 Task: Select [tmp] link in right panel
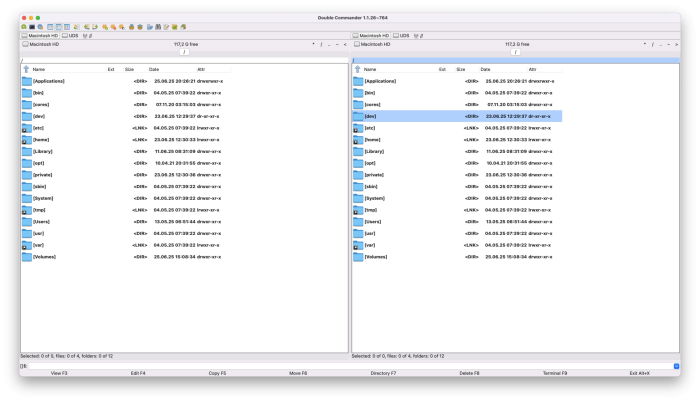click(457, 210)
